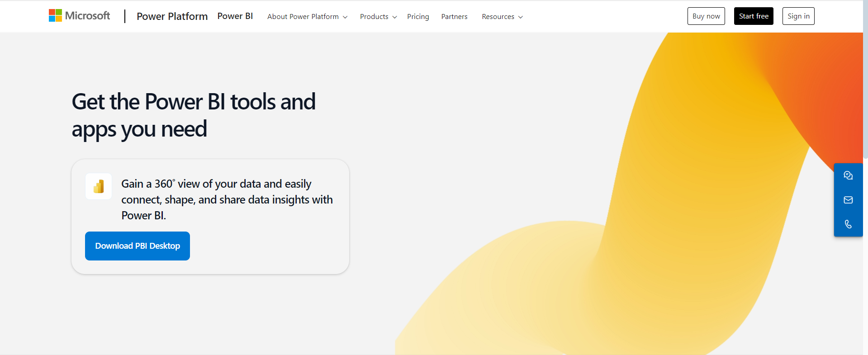Click the Sign in button
Screen dimensions: 868x355
[798, 16]
